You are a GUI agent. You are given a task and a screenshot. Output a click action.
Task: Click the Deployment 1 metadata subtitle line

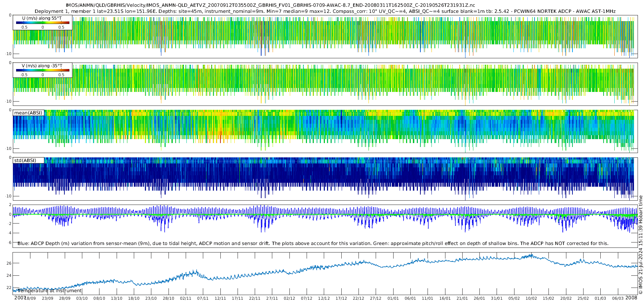[325, 11]
